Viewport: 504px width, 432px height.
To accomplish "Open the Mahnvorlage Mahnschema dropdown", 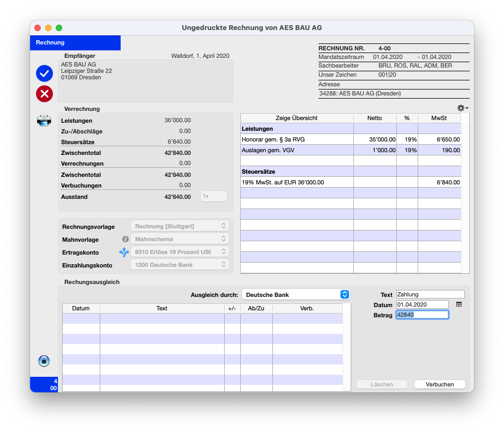I will (x=180, y=239).
